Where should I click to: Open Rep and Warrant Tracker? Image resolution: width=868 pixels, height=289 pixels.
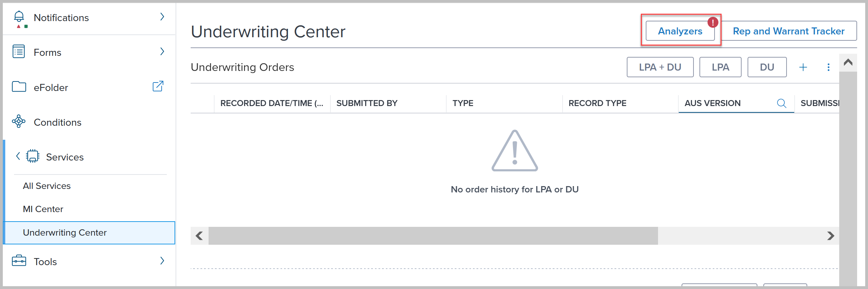(788, 31)
